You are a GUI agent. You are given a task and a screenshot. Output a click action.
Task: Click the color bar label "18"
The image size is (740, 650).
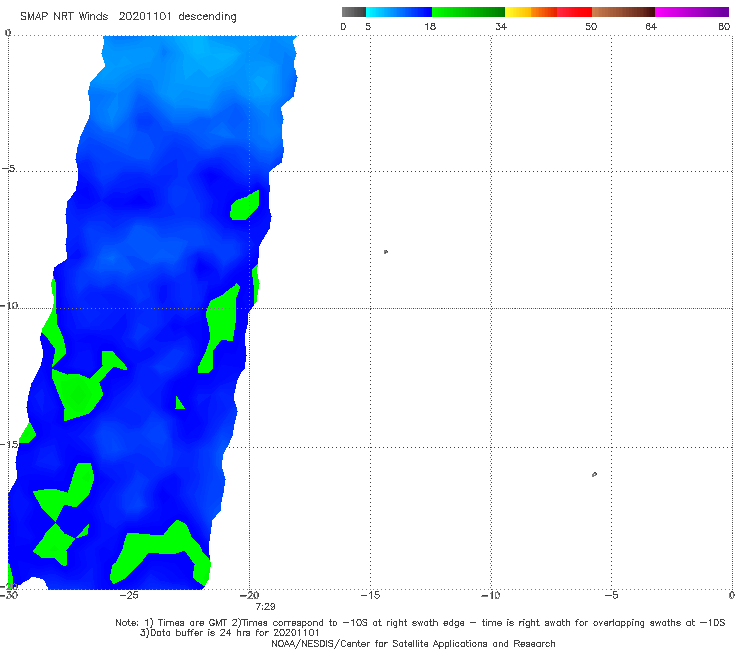[430, 26]
